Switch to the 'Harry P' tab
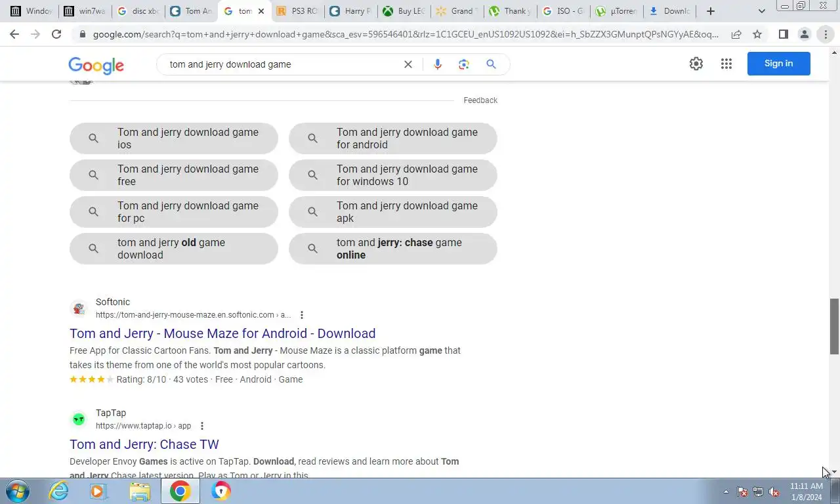840x504 pixels. 350,11
